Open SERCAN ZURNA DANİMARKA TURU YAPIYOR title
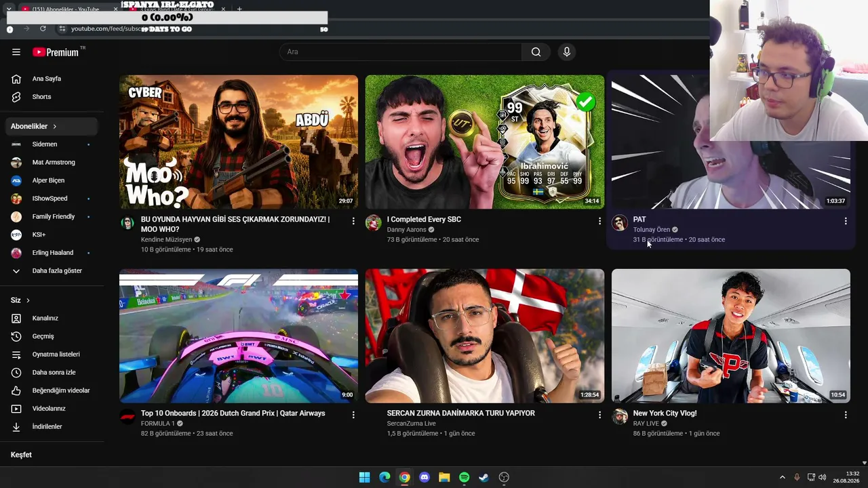 [461, 413]
